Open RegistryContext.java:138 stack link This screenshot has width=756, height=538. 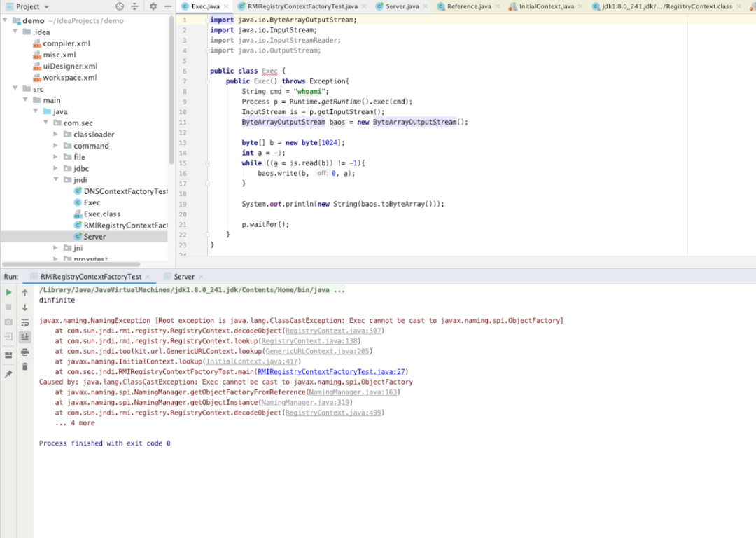(x=309, y=341)
